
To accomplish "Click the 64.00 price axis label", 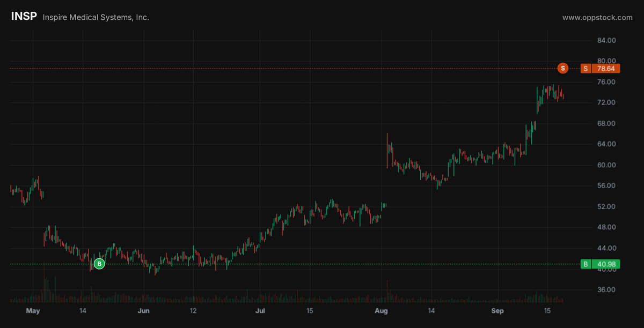I will (x=606, y=144).
